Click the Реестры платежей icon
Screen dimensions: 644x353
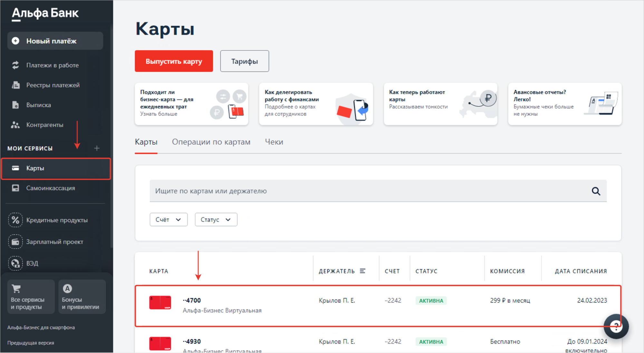coord(15,85)
